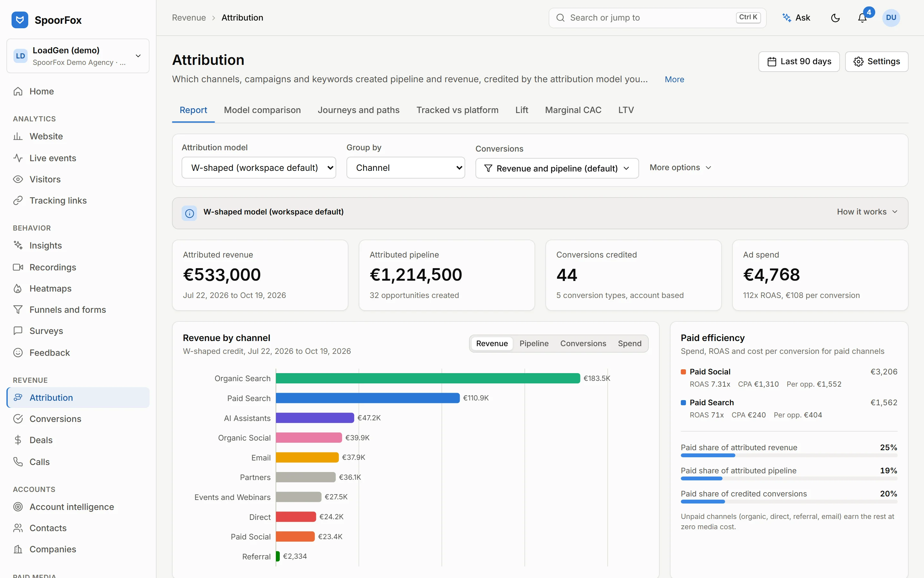Switch to the Journeys and paths tab

click(358, 110)
